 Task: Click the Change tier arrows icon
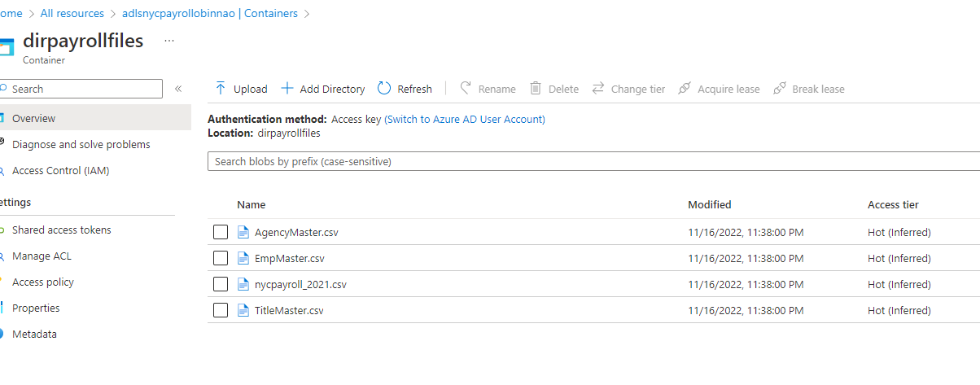tap(598, 89)
